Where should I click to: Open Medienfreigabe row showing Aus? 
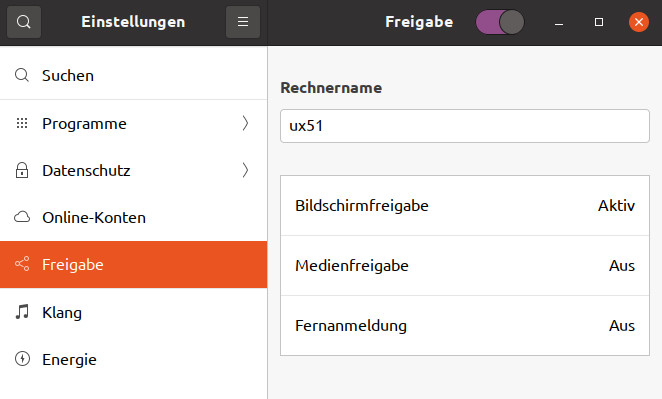coord(465,266)
